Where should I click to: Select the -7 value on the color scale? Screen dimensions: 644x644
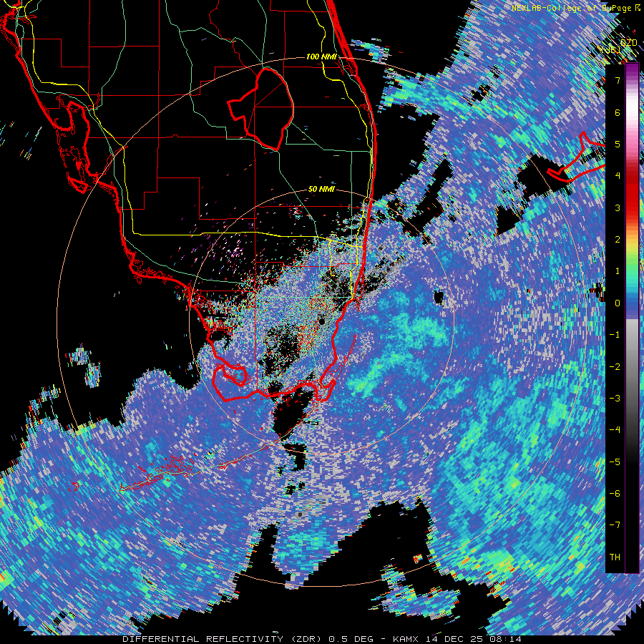[x=615, y=525]
